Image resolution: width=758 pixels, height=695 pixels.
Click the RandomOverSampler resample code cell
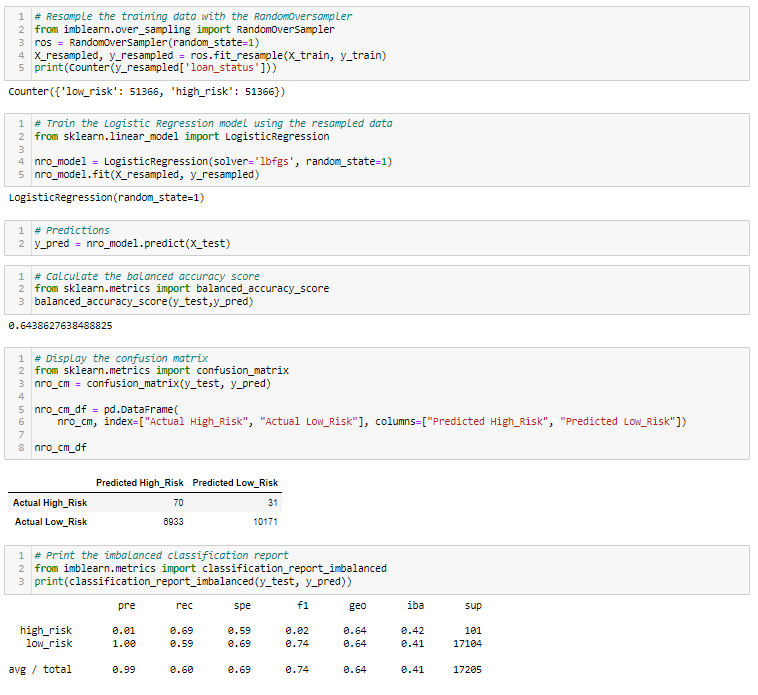click(x=377, y=43)
